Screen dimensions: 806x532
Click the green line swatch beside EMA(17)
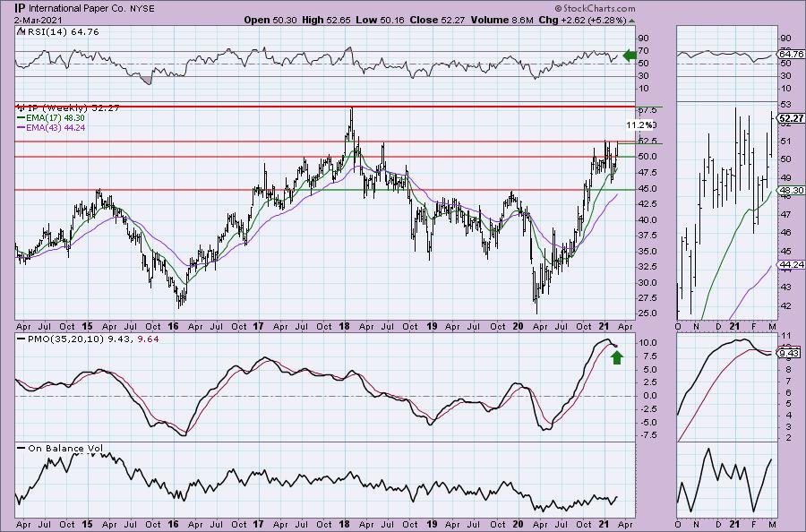coord(21,117)
